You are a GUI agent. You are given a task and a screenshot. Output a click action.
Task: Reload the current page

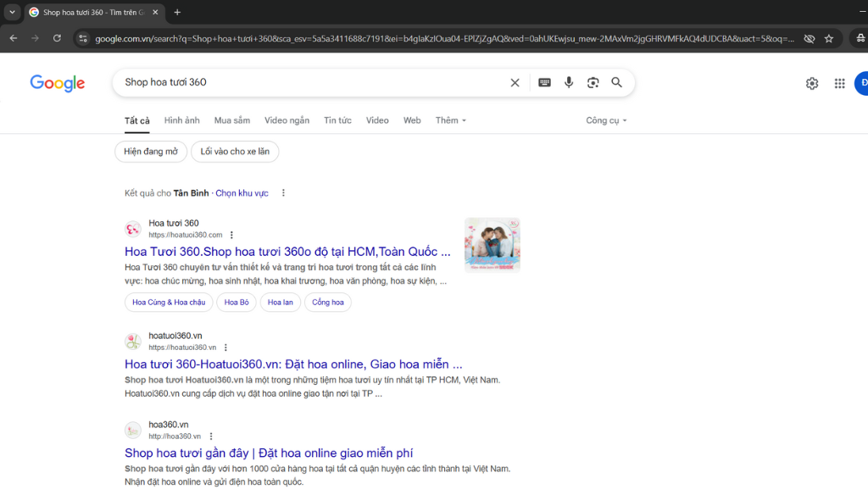coord(57,38)
